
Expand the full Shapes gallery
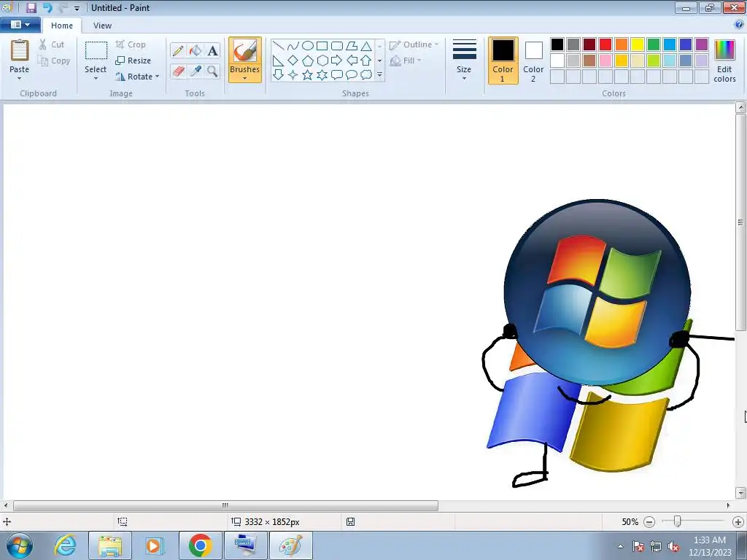click(379, 75)
